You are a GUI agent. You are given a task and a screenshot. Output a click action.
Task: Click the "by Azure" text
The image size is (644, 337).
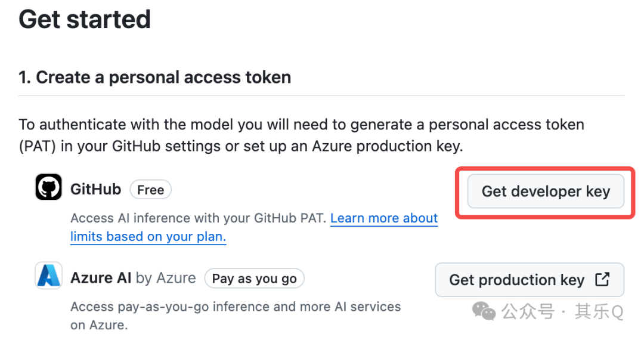point(166,278)
